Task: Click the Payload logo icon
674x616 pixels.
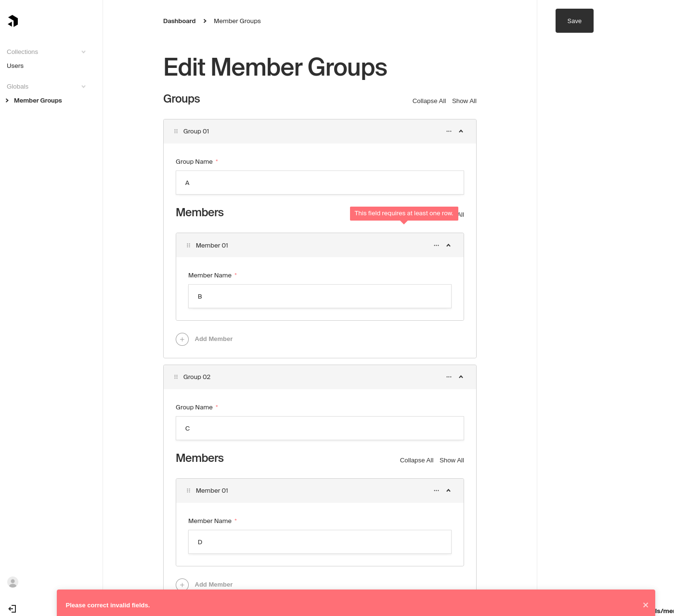Action: click(x=13, y=21)
